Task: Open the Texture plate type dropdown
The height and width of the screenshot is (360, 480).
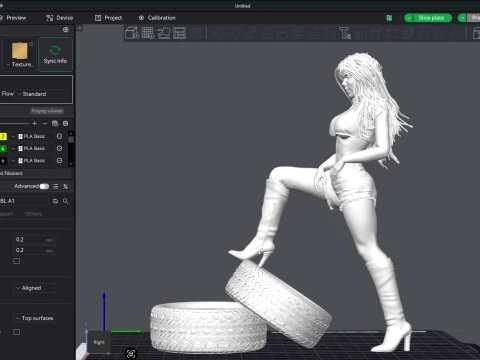Action: coord(20,64)
